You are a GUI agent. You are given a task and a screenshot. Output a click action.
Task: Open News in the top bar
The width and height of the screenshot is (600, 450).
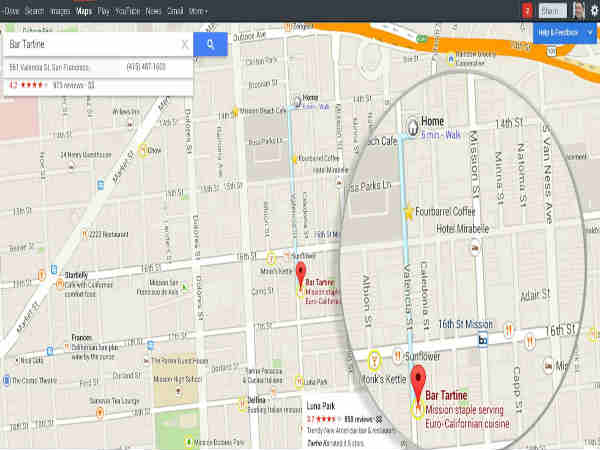coord(153,11)
